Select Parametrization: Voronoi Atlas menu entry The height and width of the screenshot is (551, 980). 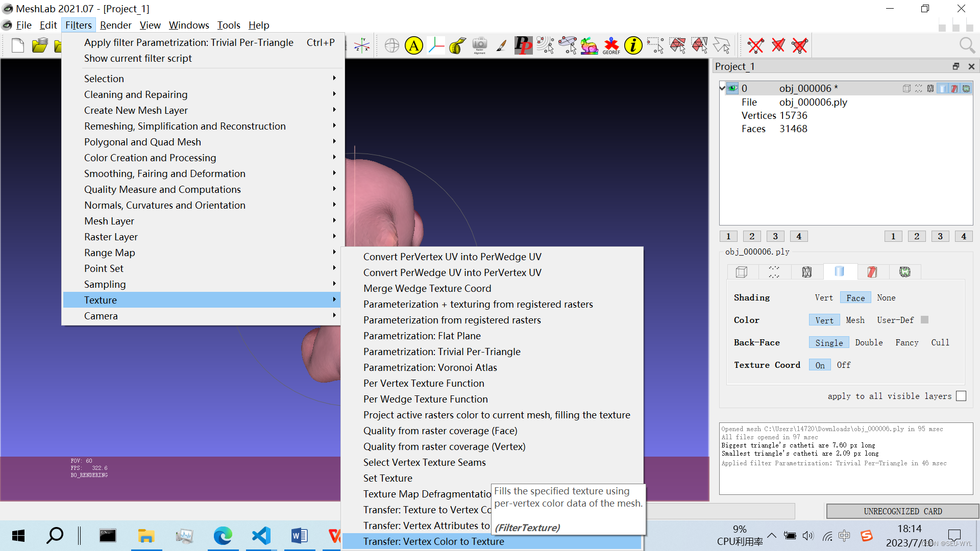(430, 367)
